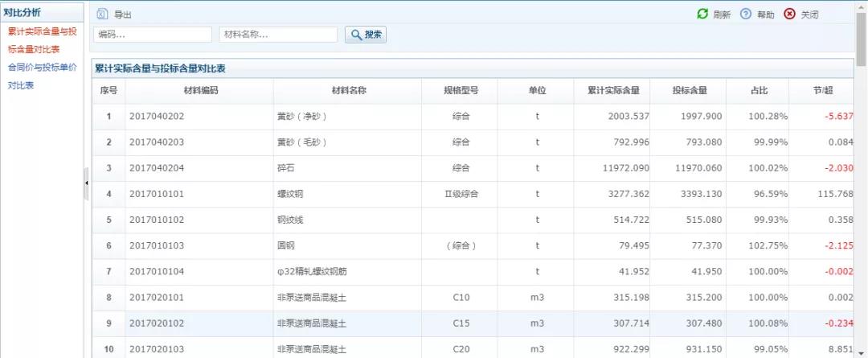This screenshot has height=358, width=868.
Task: Select material code 2017010104
Action: (157, 272)
